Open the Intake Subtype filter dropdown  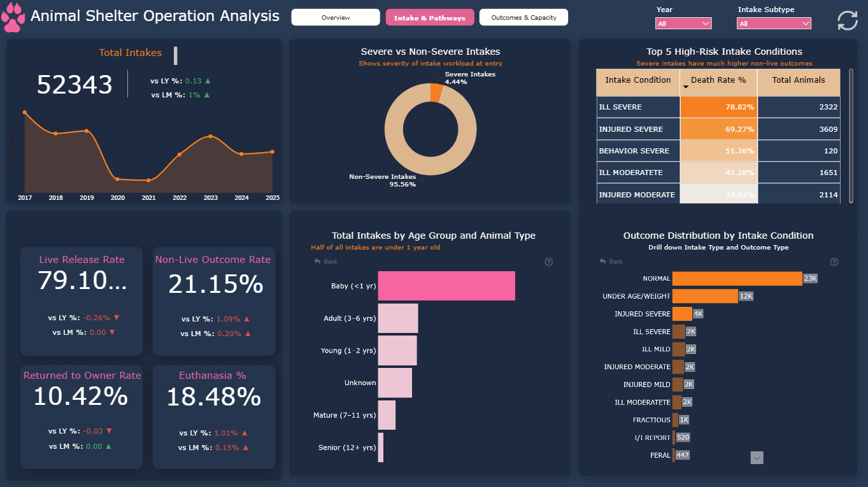(774, 24)
